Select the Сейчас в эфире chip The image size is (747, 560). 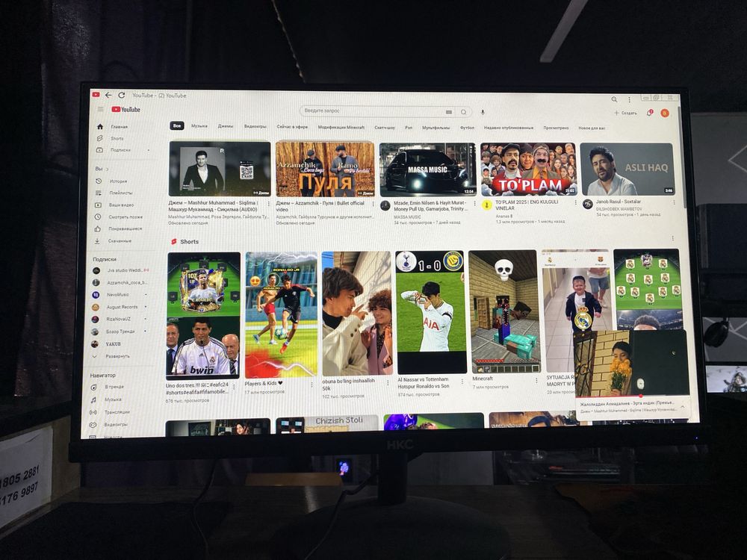pos(292,127)
